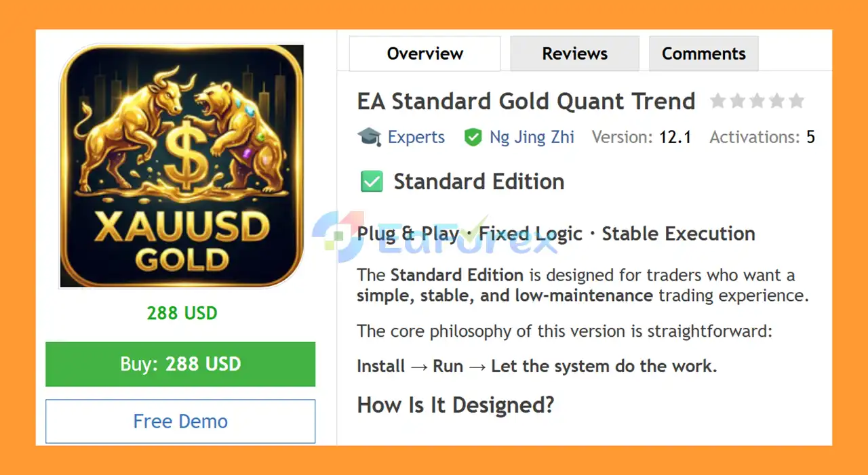Open author Ng Jing Zhi's profile link
This screenshot has width=868, height=475.
coord(532,137)
